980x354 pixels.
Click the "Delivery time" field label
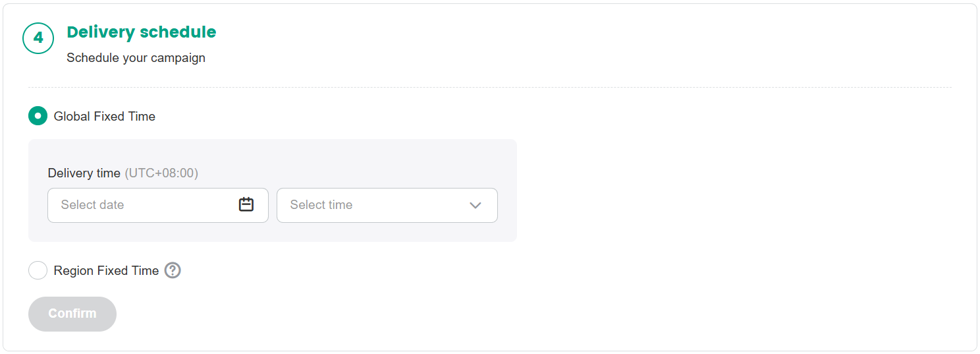point(84,173)
